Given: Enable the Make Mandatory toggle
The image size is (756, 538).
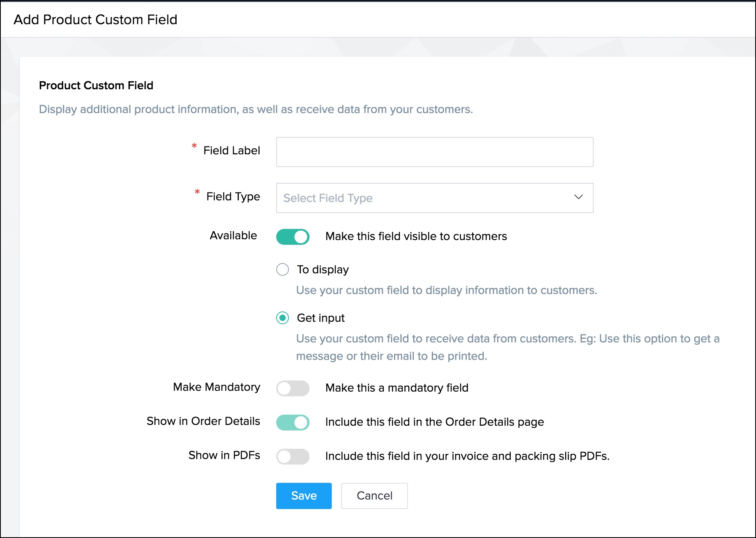Looking at the screenshot, I should tap(293, 388).
